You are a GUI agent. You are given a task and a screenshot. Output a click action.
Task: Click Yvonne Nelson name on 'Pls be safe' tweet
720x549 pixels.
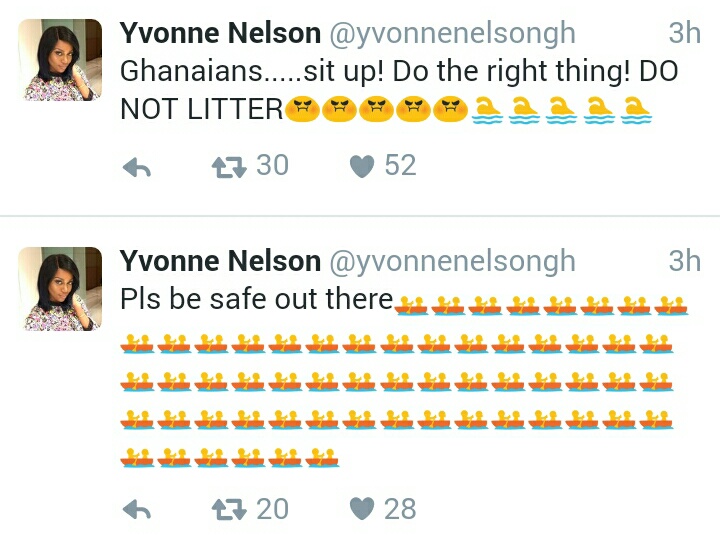pyautogui.click(x=220, y=261)
